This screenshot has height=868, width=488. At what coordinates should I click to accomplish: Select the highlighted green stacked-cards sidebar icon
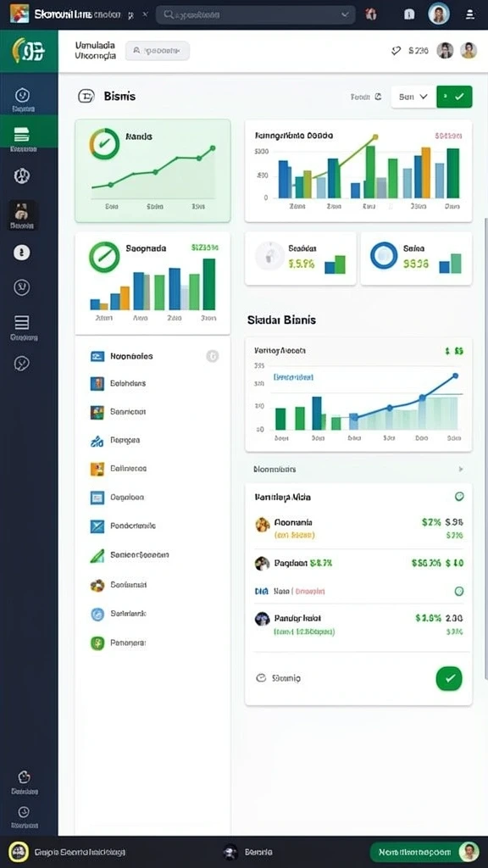pos(21,134)
